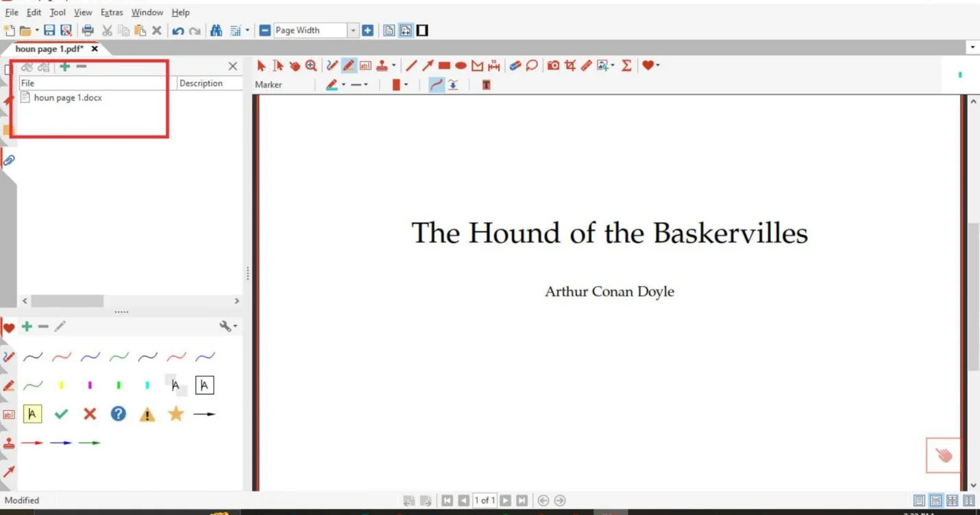Select the Arrow tool in the annotation toolbar
Image resolution: width=980 pixels, height=515 pixels.
[x=428, y=66]
